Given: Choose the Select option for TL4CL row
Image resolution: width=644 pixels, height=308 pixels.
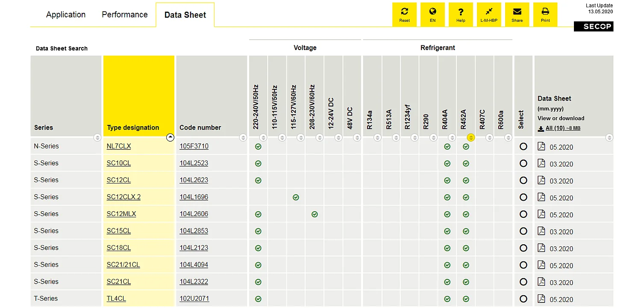Looking at the screenshot, I should point(523,299).
